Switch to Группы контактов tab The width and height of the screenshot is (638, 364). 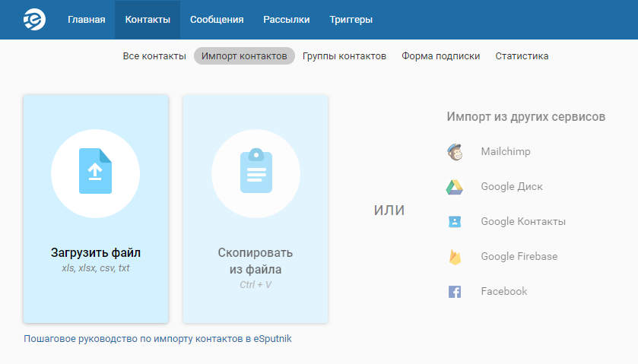[x=344, y=56]
